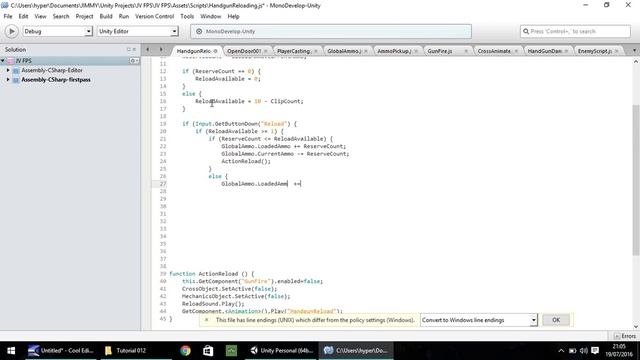Open the Project menu
Image resolution: width=640 pixels, height=360 pixels.
coord(84,16)
